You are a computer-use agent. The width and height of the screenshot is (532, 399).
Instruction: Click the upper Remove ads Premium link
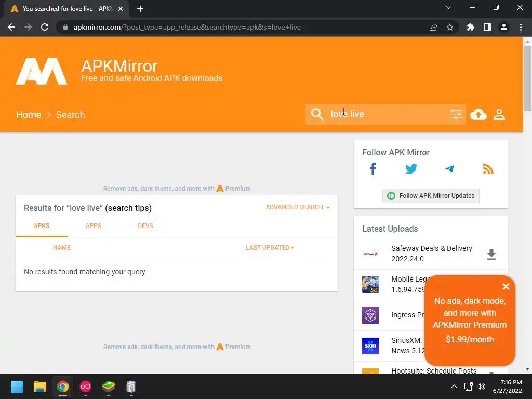tap(177, 188)
